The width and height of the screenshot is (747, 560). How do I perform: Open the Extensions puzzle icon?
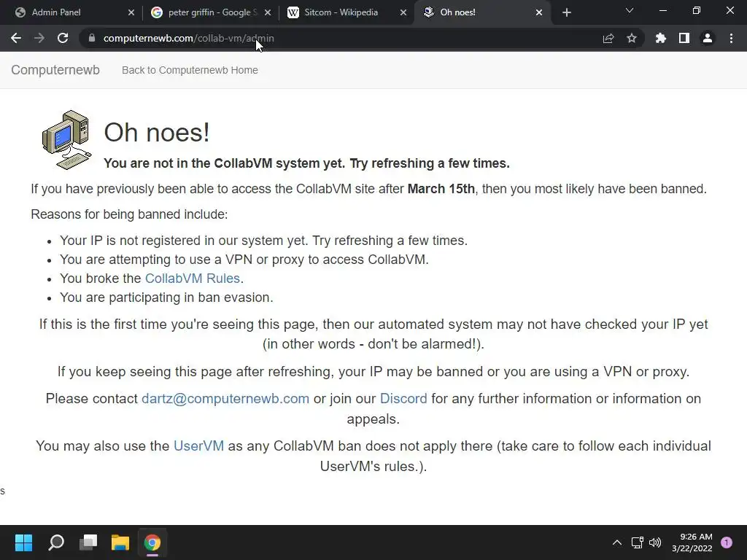[x=661, y=38]
